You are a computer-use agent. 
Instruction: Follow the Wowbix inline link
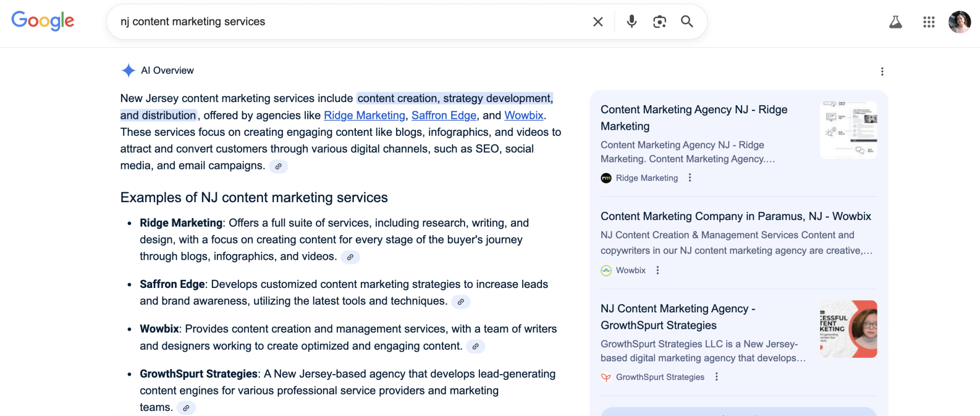point(524,115)
